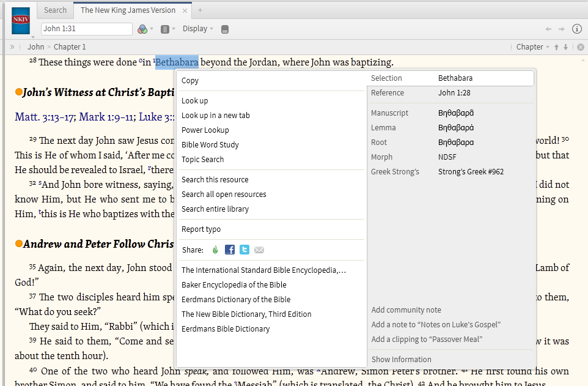Open the visual filters colored circles icon

pos(142,29)
